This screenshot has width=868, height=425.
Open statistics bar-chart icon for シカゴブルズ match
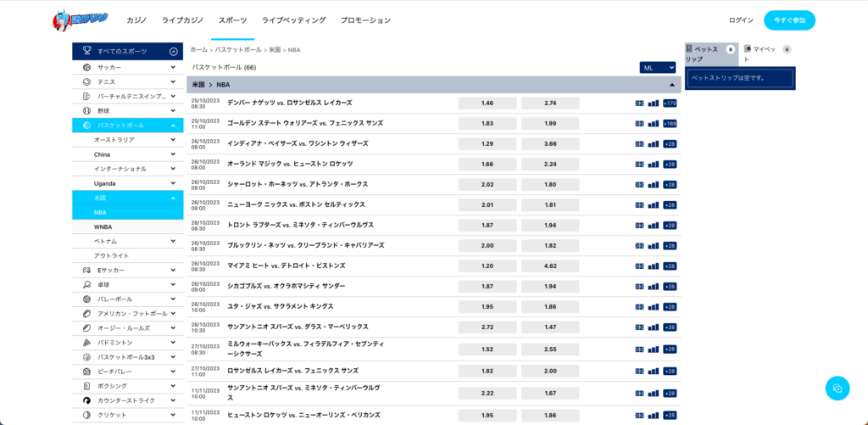click(x=654, y=287)
